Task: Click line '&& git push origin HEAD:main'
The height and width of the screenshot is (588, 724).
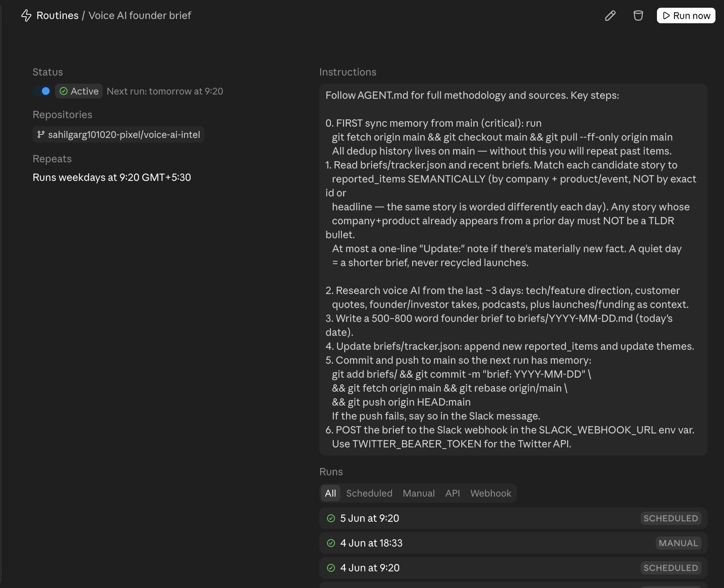Action: (x=401, y=402)
